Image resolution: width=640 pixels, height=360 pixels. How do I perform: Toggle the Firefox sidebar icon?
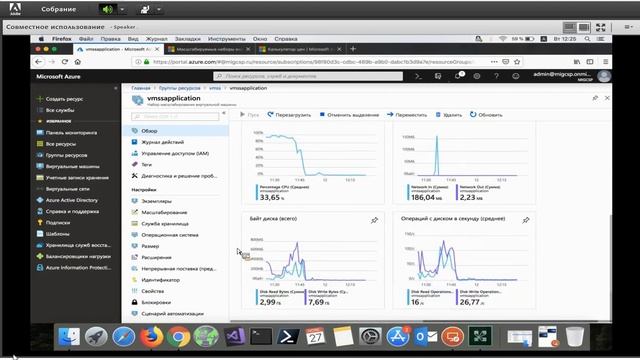[x=590, y=62]
